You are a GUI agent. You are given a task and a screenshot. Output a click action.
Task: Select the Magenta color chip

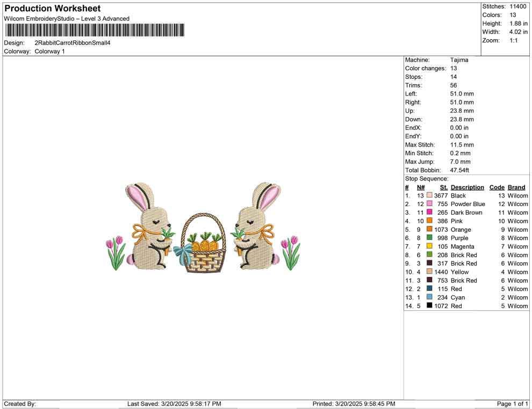429,246
